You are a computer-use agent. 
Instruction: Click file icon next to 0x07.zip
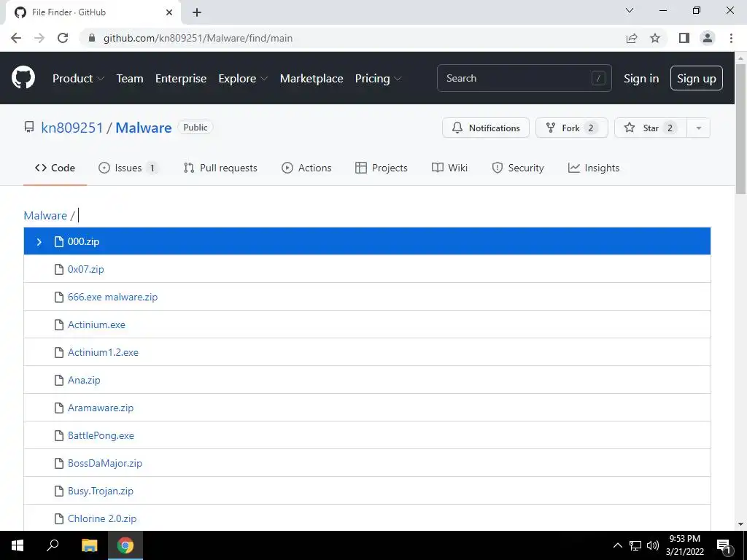(59, 270)
